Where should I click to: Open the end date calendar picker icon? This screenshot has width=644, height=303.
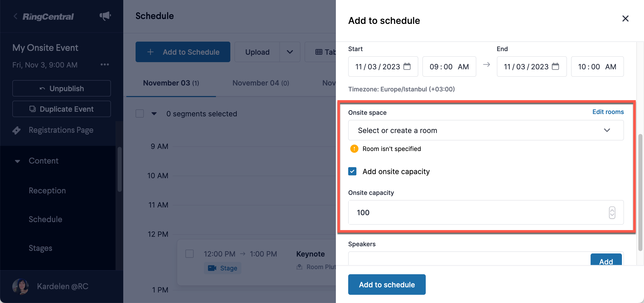coord(555,67)
